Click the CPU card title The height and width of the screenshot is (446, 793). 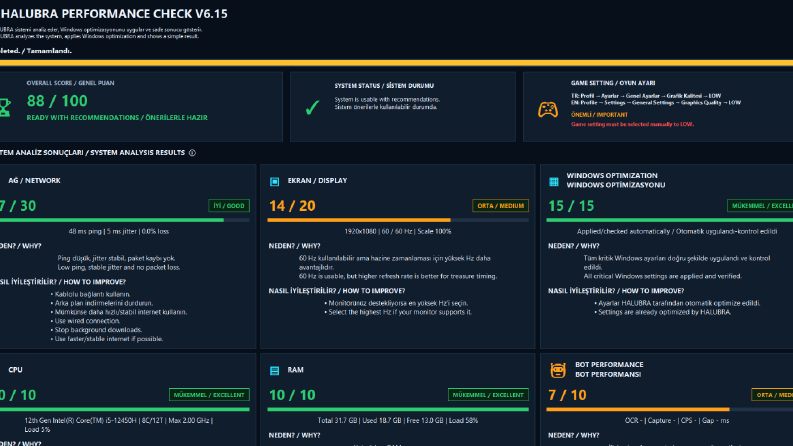click(x=15, y=370)
